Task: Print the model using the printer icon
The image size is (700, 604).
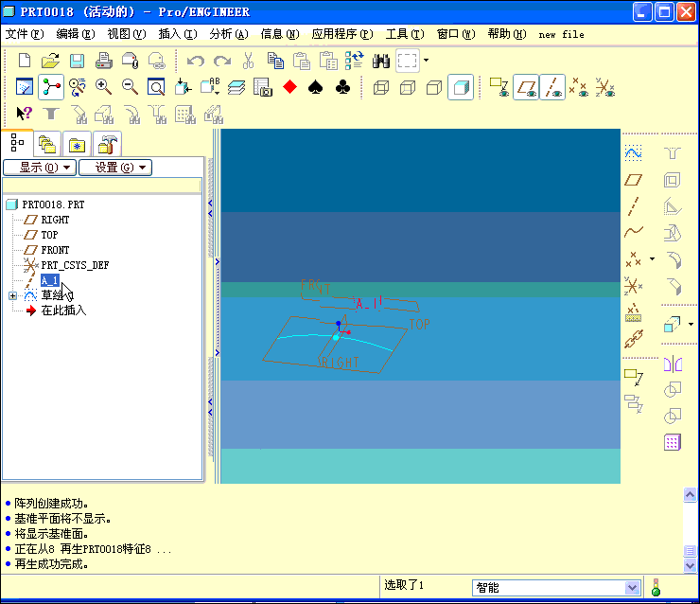Action: tap(103, 61)
